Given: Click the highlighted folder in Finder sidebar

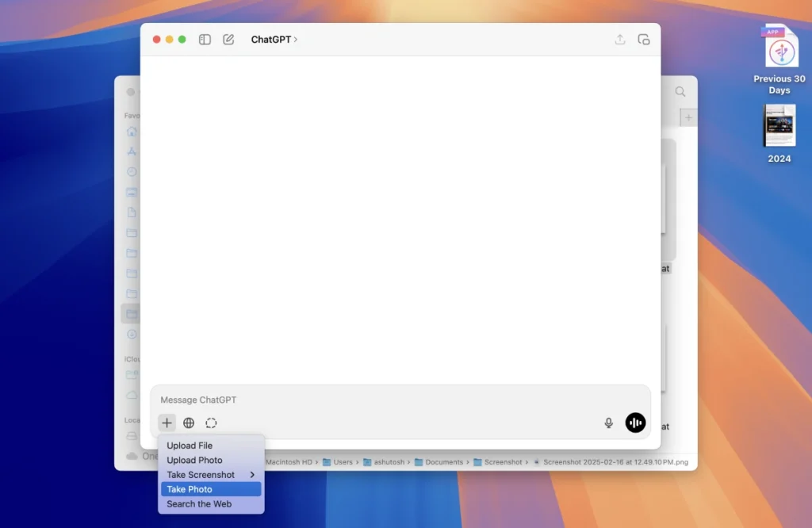Looking at the screenshot, I should 132,314.
